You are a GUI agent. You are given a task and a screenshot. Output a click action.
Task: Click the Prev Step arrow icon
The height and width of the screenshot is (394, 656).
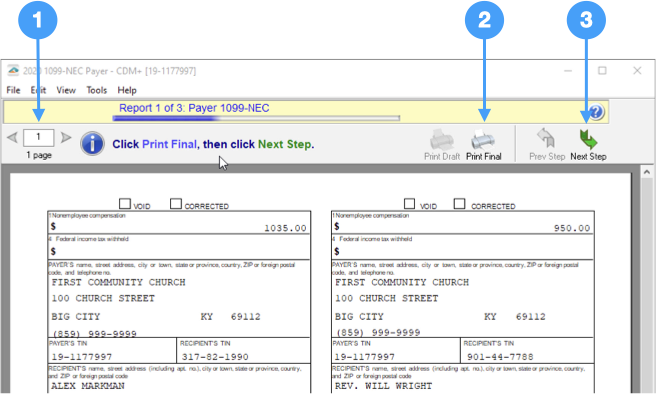tap(546, 138)
